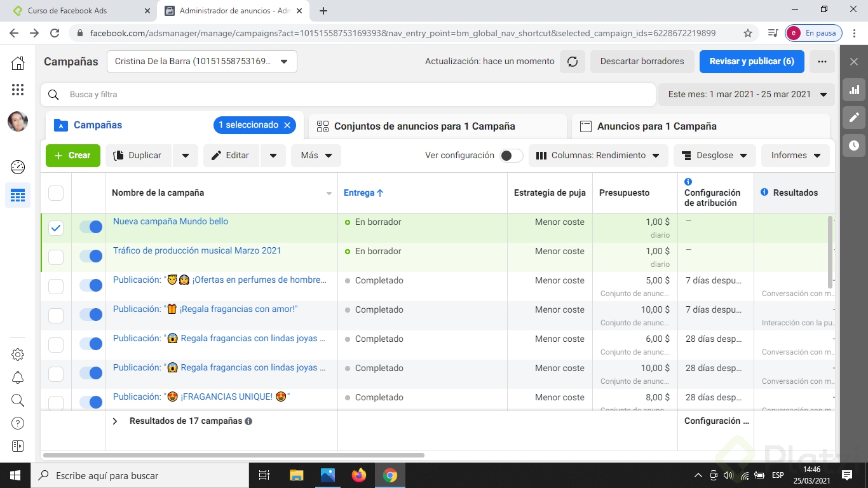Click the search magnifier in left sidebar
The height and width of the screenshot is (488, 868).
(x=18, y=400)
